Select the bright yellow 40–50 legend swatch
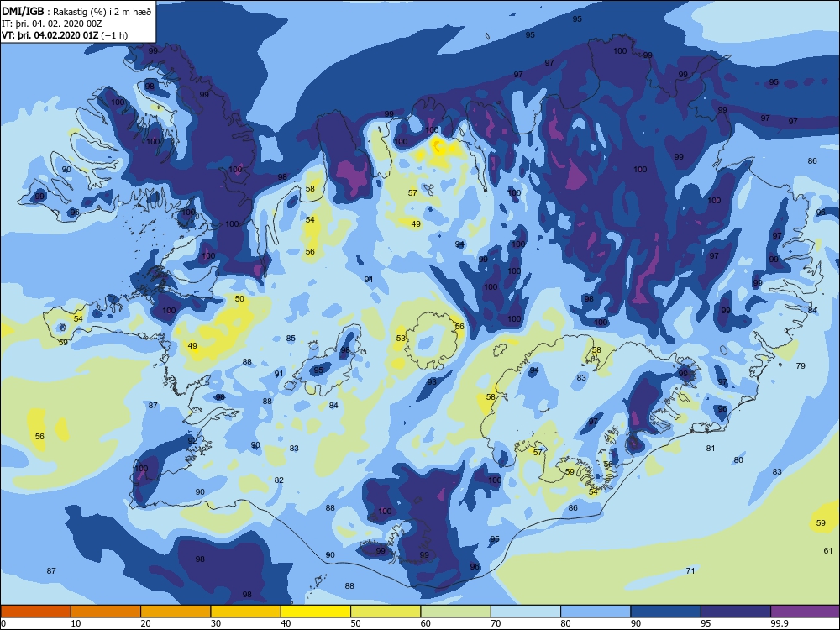Viewport: 840px width, 630px height. [316, 612]
